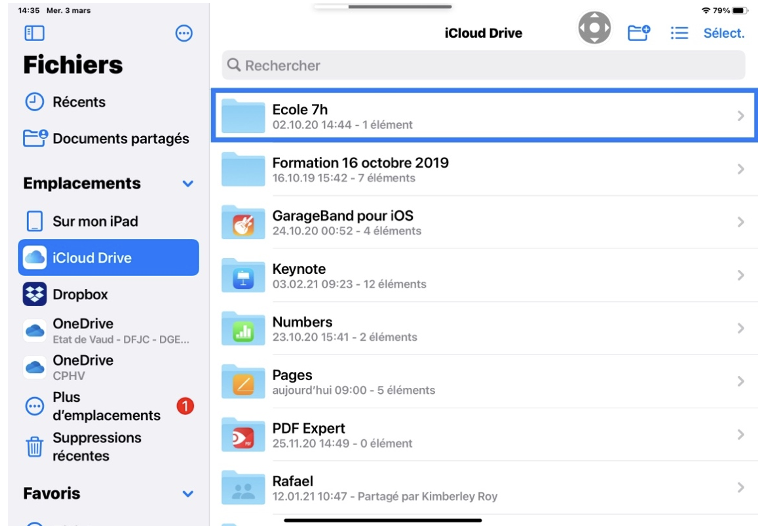Collapse the Emplacements section
Screen dimensions: 768x526
coord(188,184)
